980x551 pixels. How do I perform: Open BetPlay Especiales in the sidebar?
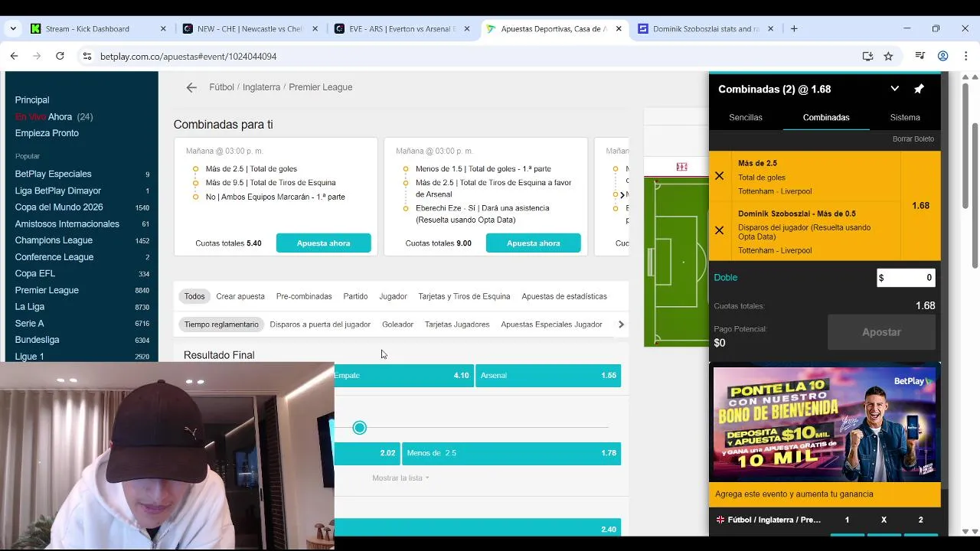pyautogui.click(x=53, y=174)
